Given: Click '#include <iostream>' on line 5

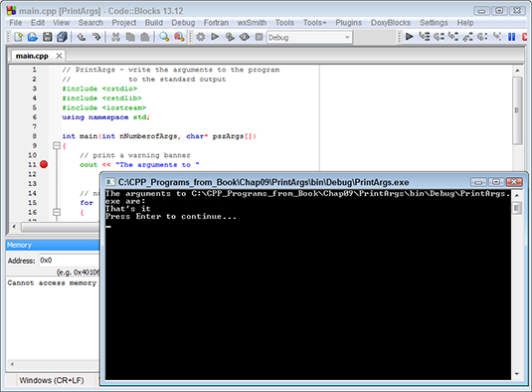Looking at the screenshot, I should tap(103, 107).
